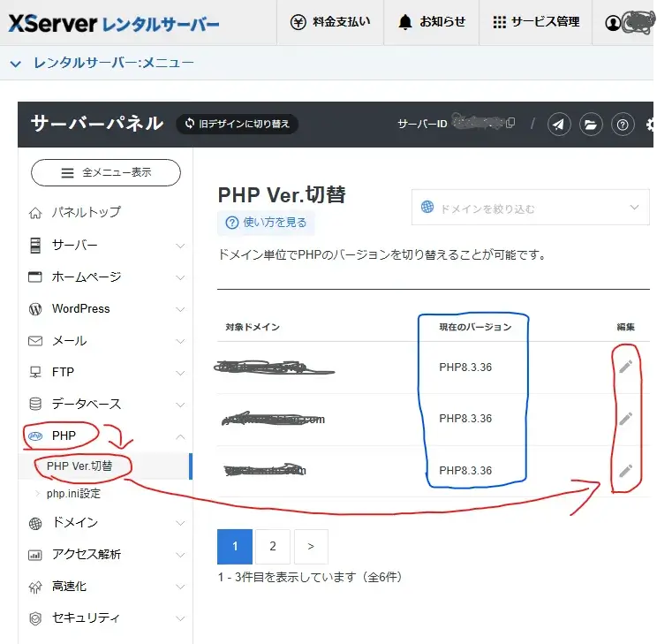657x644 pixels.
Task: Click the 対象ドメイン column header
Action: point(253,327)
